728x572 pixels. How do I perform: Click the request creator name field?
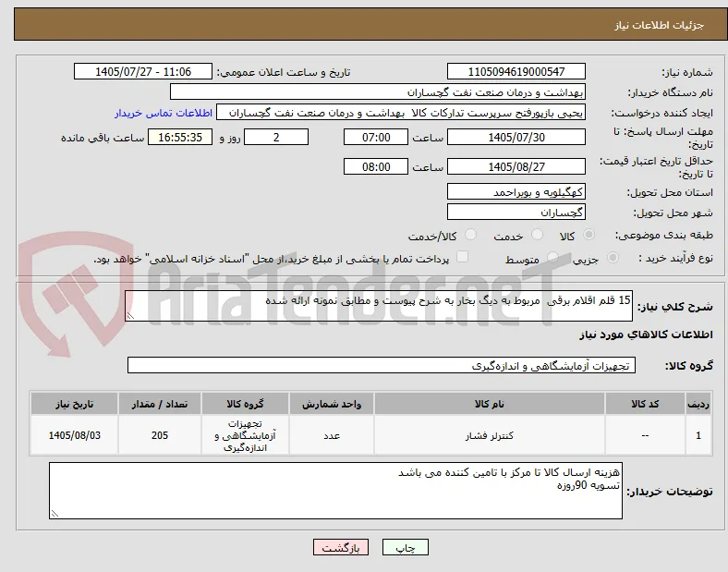[x=401, y=113]
